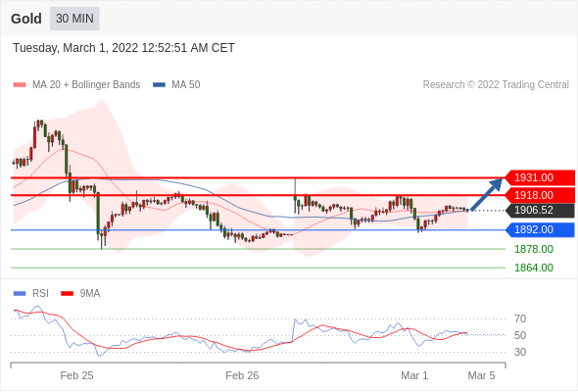
Task: Click the blue MA 50 legend swatch
Action: 159,85
